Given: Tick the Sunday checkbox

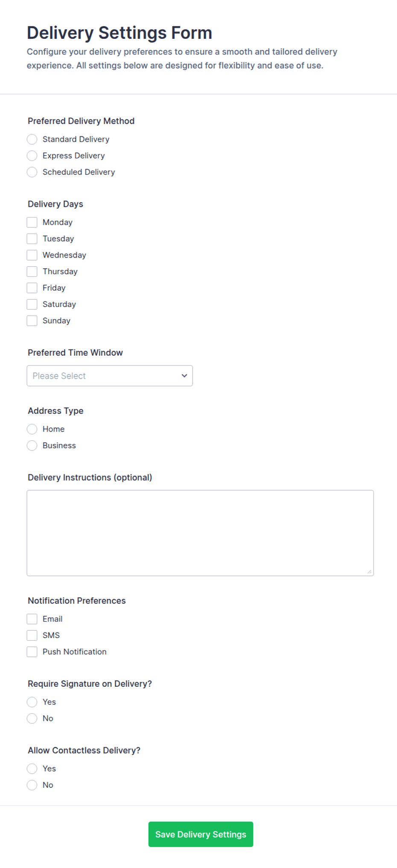Looking at the screenshot, I should [x=32, y=321].
